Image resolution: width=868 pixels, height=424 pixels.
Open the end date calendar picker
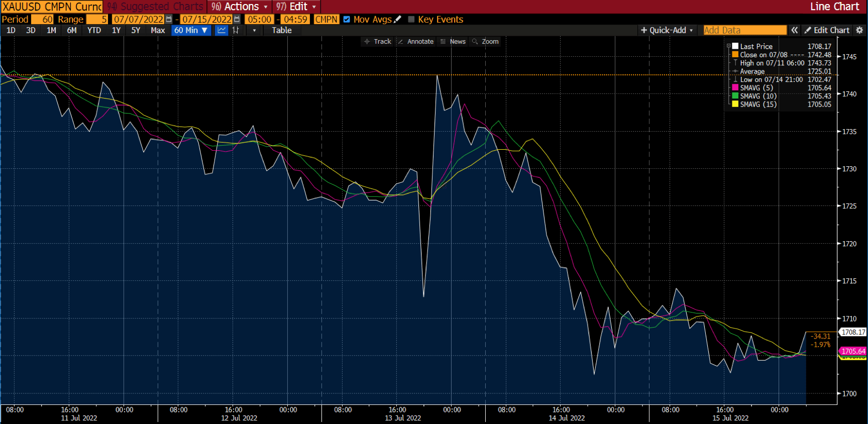(x=237, y=19)
